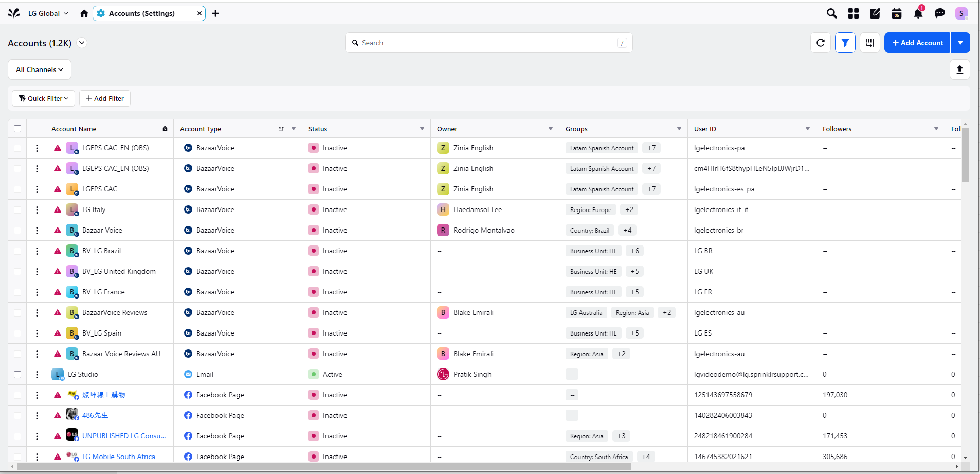Open the column manager icon

[870, 43]
